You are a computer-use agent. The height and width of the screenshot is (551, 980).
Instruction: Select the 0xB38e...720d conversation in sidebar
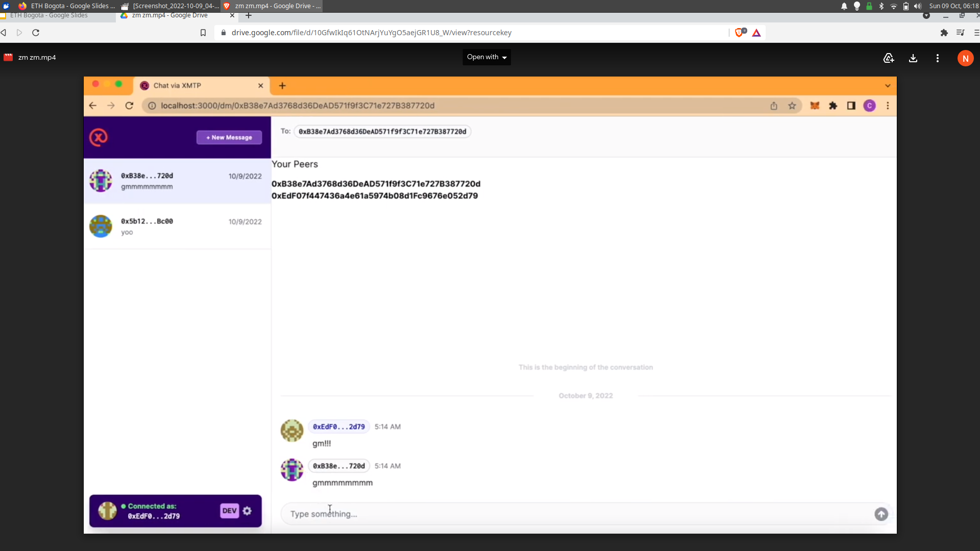point(176,180)
